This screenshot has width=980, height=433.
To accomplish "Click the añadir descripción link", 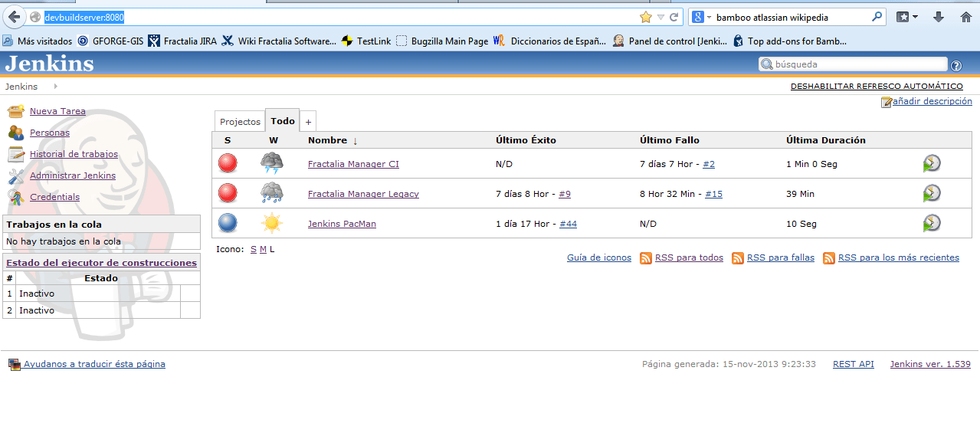I will click(x=932, y=101).
